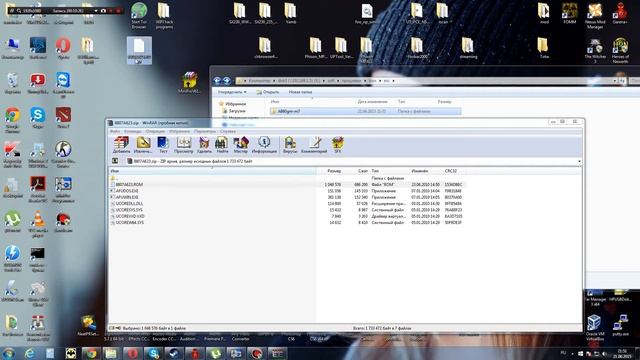Expand the recorder bar dropdown arrow

coord(96,11)
